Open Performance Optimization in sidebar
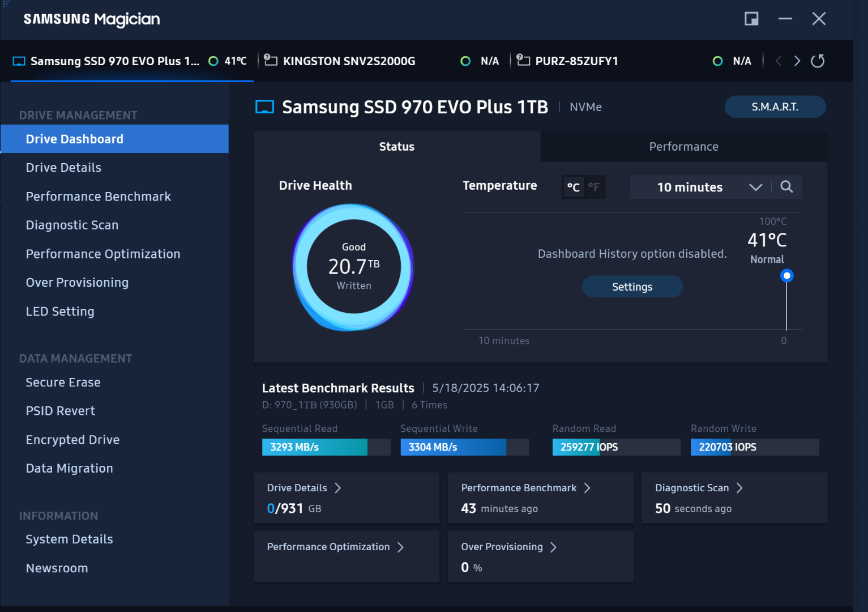 pyautogui.click(x=103, y=254)
